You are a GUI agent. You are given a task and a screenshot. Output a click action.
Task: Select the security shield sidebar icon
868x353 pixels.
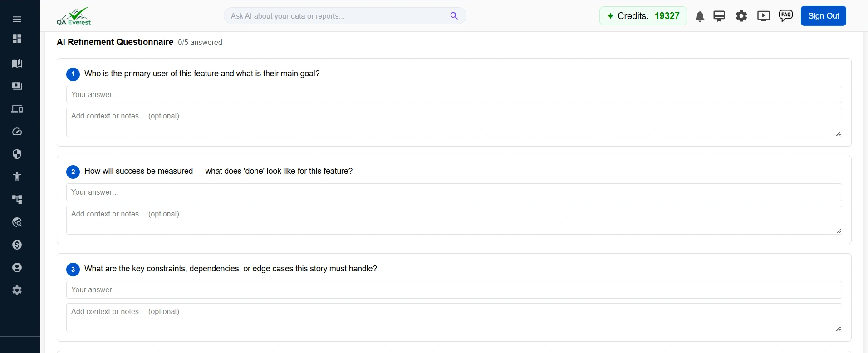click(17, 154)
